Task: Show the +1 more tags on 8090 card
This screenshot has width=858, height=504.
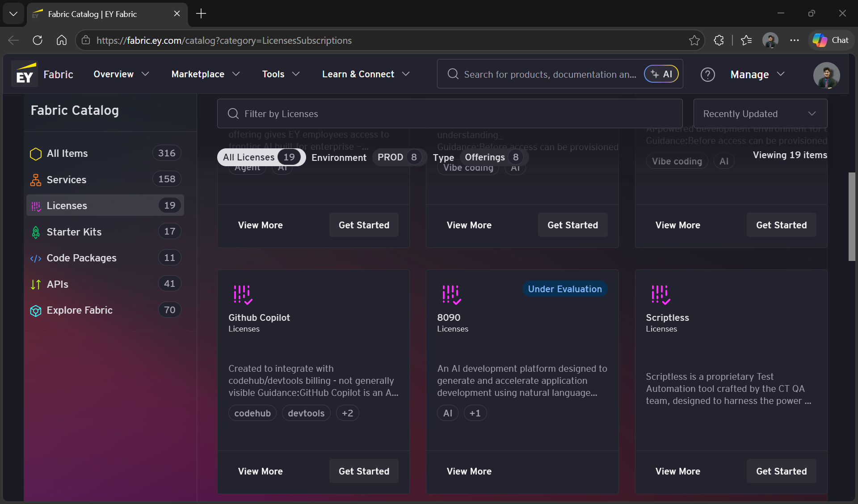Action: [475, 413]
